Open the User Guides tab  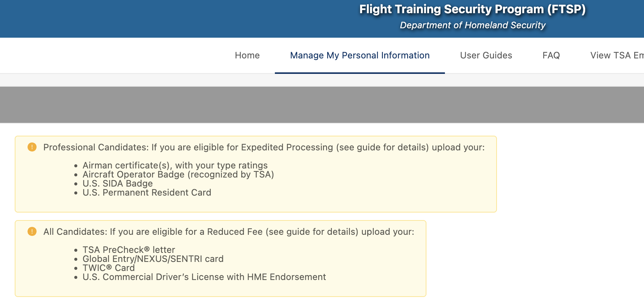pyautogui.click(x=486, y=55)
